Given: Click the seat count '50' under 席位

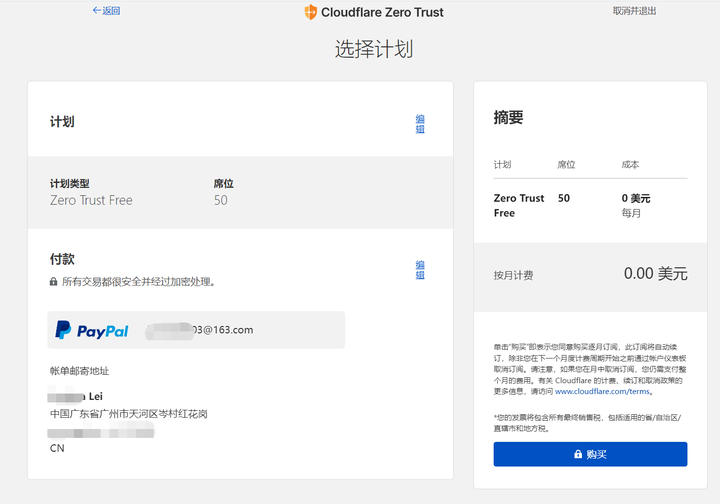Looking at the screenshot, I should 220,201.
